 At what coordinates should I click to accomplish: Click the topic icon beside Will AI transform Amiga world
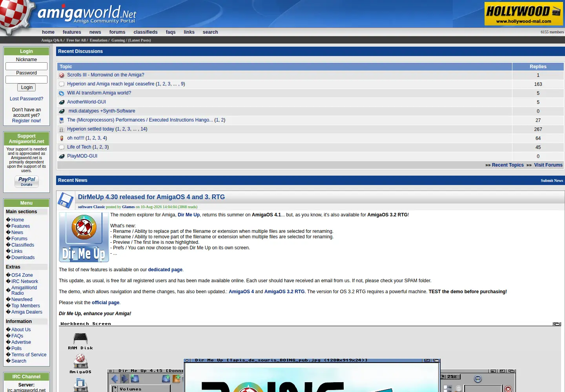point(62,93)
